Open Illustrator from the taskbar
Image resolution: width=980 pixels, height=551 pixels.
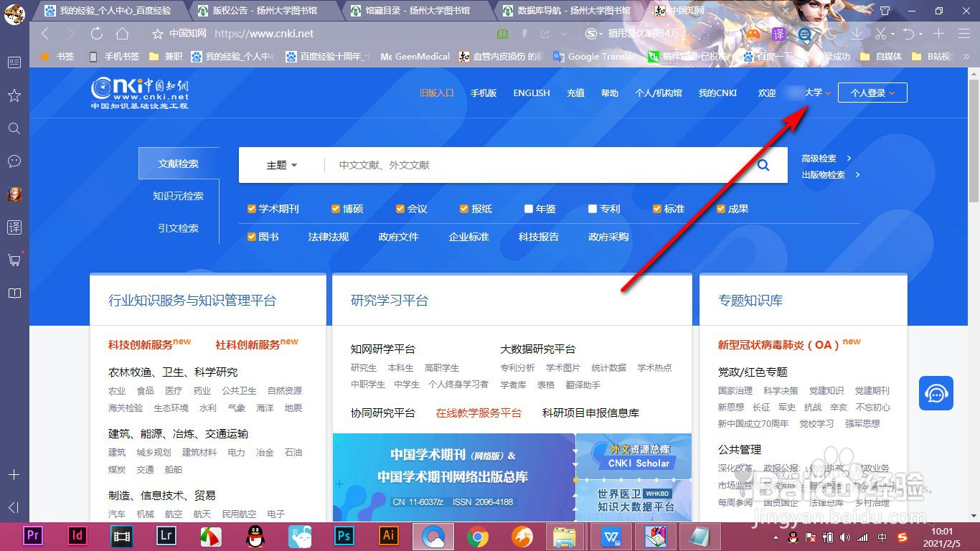pyautogui.click(x=388, y=536)
